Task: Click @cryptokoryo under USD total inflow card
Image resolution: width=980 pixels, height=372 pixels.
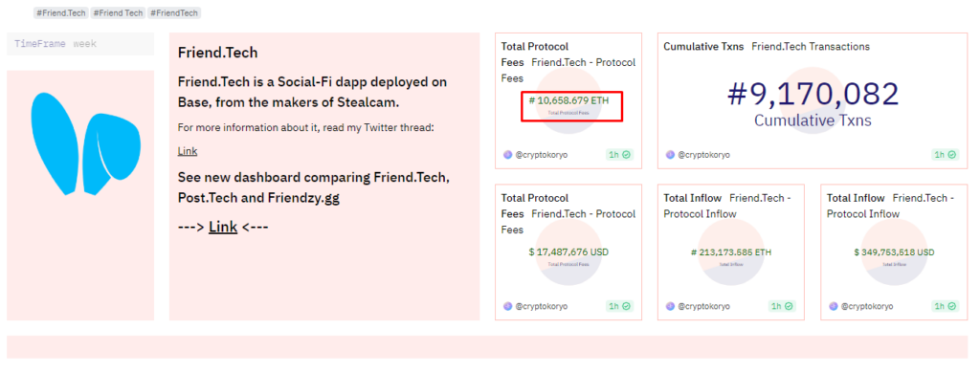Action: point(867,306)
